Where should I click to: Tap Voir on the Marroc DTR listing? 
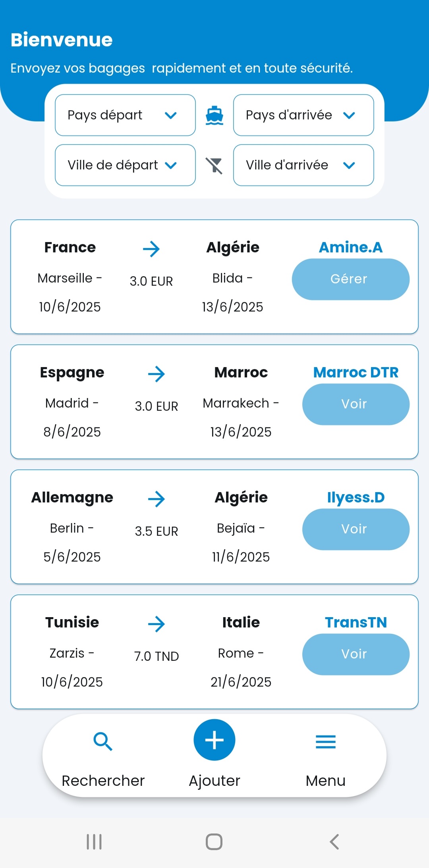pos(356,404)
